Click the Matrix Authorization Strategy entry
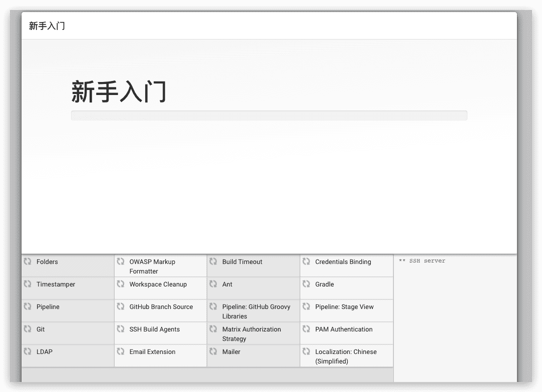This screenshot has height=392, width=542. click(x=251, y=333)
